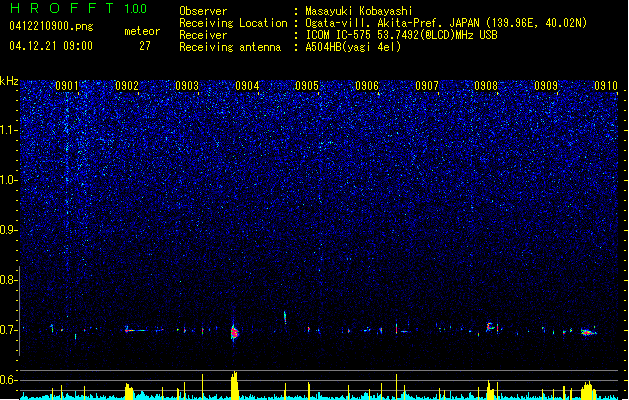Click the 0901 time marker
The height and width of the screenshot is (400, 629).
click(67, 86)
